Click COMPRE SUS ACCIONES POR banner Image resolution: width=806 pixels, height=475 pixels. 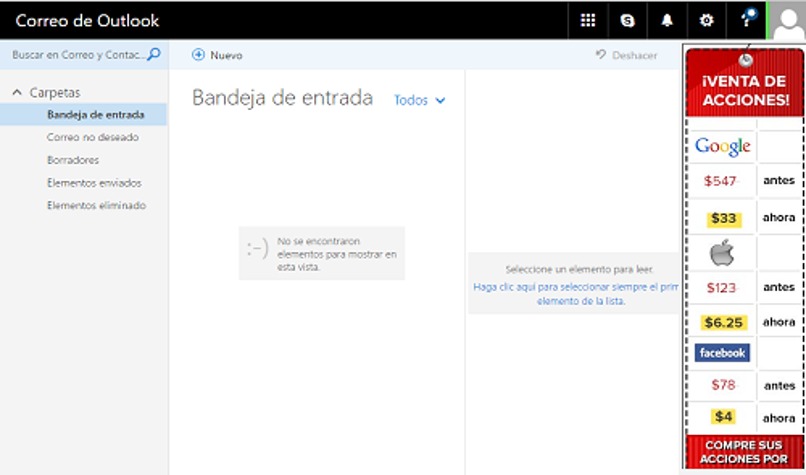tap(744, 451)
